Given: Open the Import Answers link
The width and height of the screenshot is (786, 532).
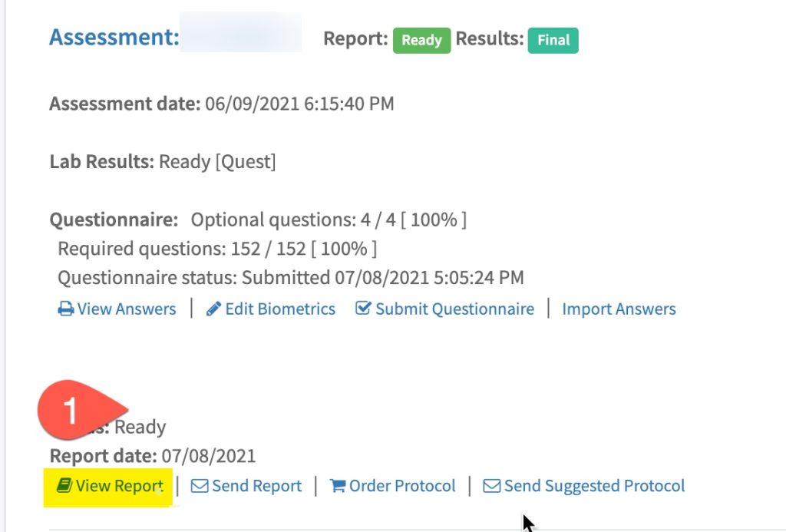Looking at the screenshot, I should coord(619,309).
